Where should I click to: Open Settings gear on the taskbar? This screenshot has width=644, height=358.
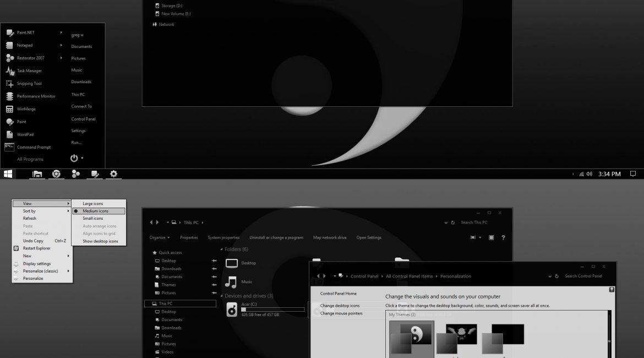pos(114,174)
